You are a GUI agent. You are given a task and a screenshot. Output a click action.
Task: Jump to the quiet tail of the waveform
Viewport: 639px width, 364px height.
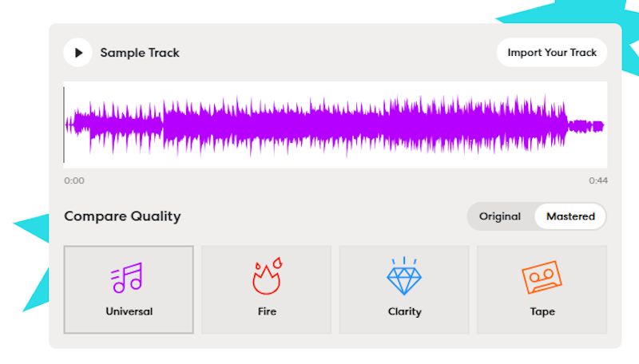tap(586, 126)
